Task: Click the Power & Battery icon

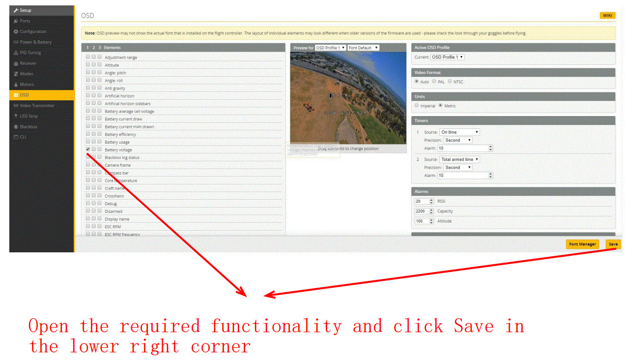Action: pos(16,42)
